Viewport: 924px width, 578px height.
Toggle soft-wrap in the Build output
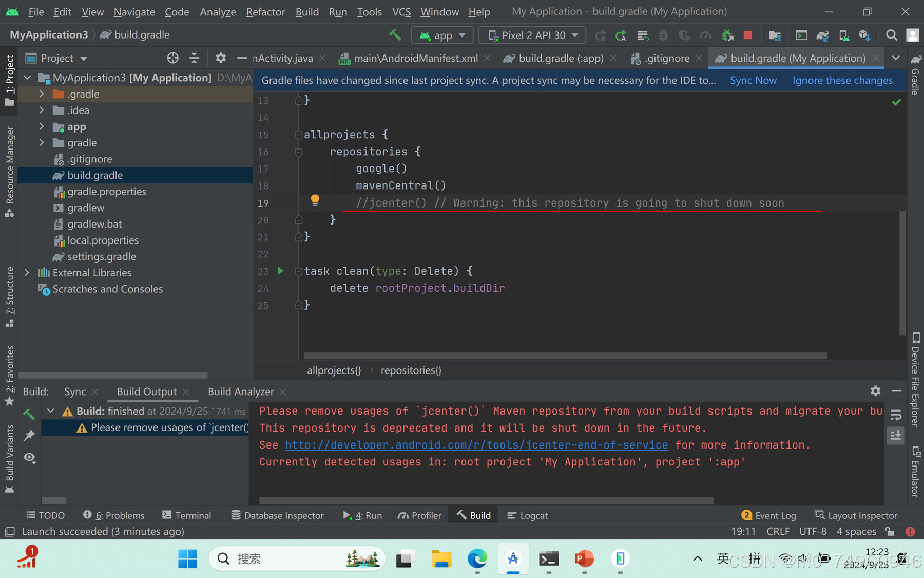coord(895,415)
